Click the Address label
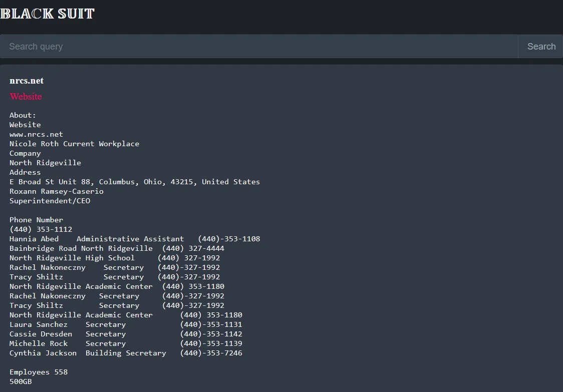 pos(25,172)
